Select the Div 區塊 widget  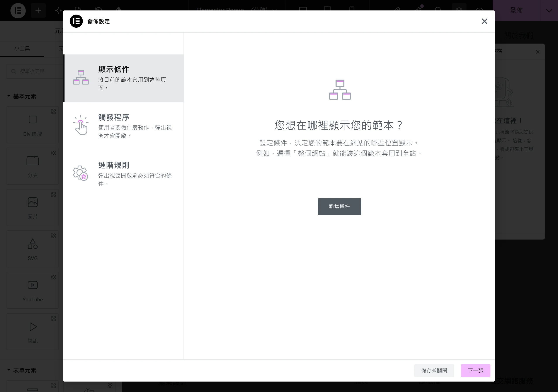(32, 125)
